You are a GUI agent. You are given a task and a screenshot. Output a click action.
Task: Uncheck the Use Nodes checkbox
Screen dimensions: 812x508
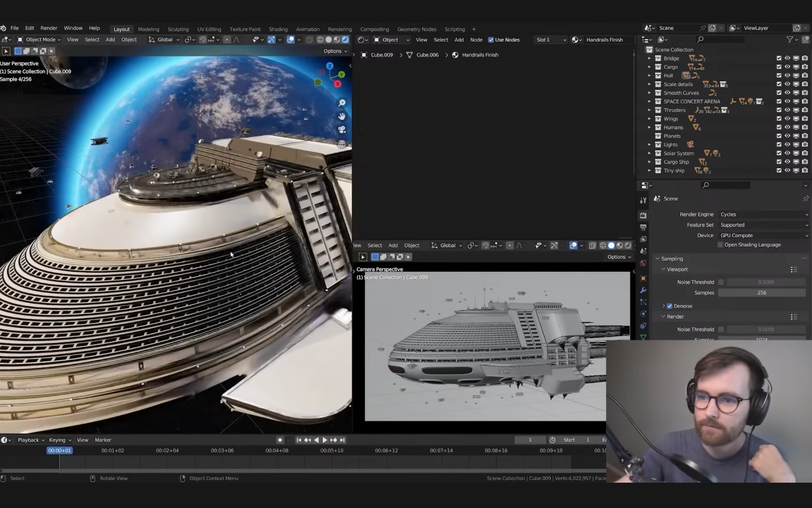click(491, 40)
